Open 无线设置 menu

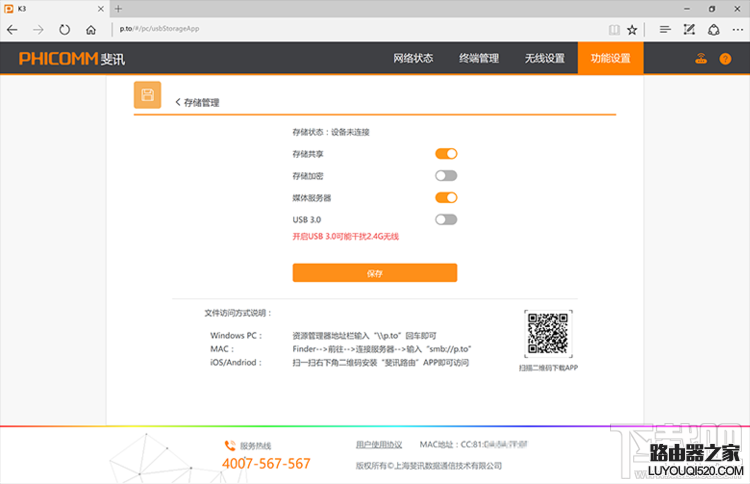click(x=545, y=58)
